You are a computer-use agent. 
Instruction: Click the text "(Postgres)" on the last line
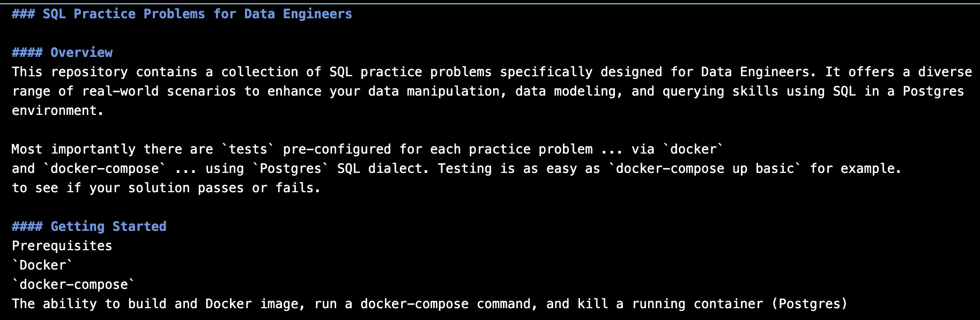click(809, 304)
